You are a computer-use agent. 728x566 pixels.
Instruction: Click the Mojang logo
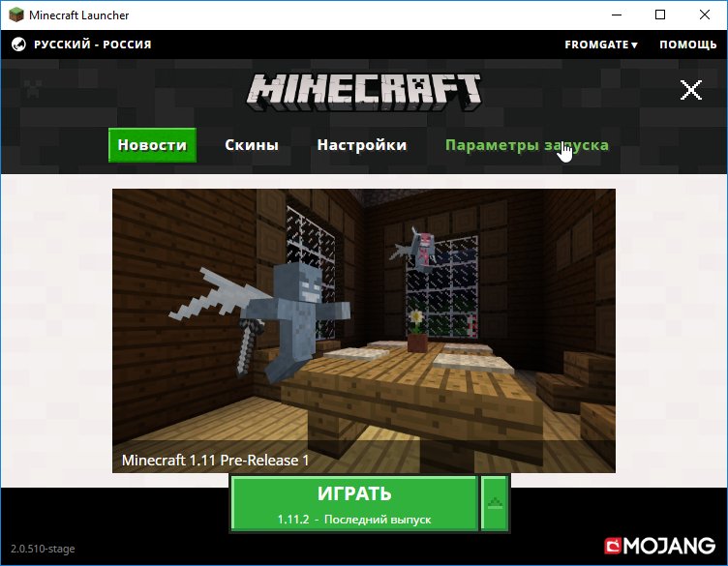[x=660, y=546]
